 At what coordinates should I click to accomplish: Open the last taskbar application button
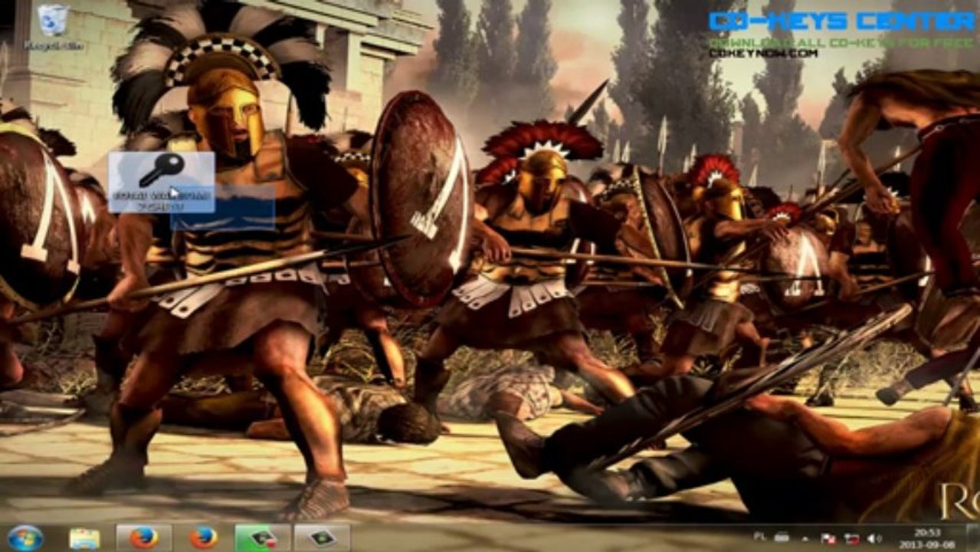322,538
